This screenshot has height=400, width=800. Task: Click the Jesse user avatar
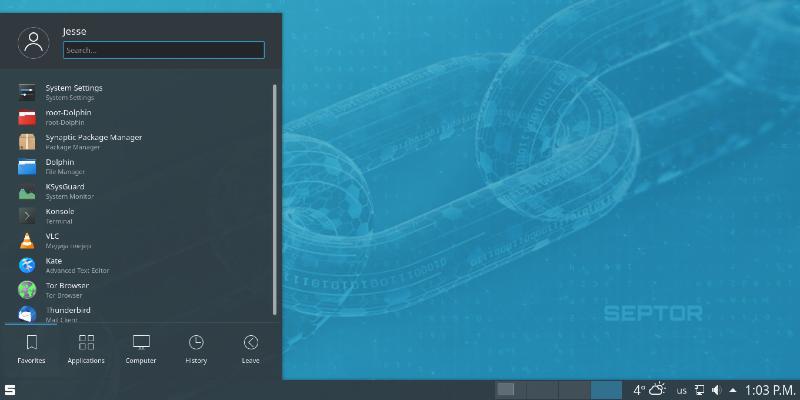35,41
